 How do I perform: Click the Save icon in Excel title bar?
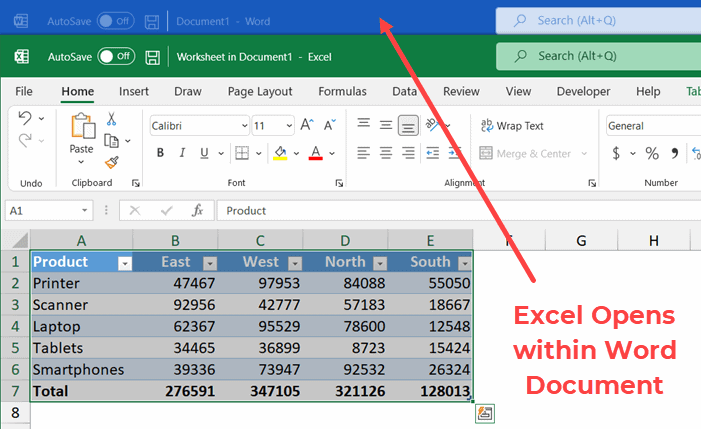pos(153,56)
